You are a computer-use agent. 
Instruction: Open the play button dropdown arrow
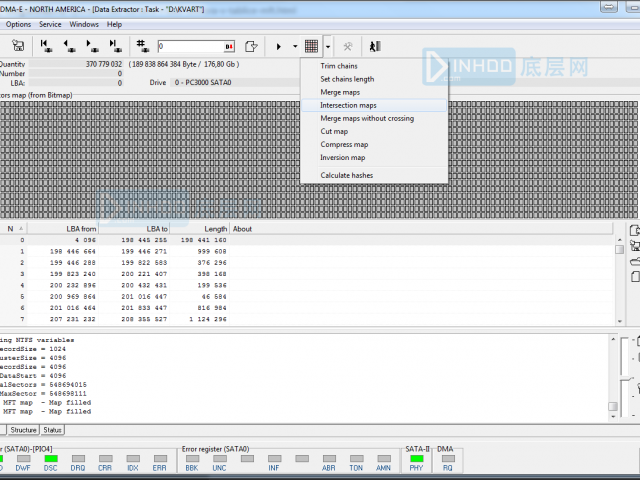tap(295, 47)
